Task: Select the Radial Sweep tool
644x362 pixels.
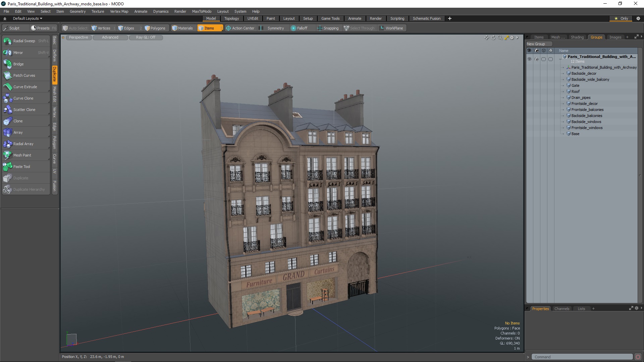Action: pyautogui.click(x=24, y=41)
